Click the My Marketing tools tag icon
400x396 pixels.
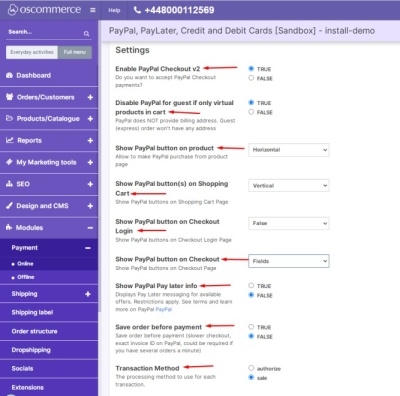9,162
